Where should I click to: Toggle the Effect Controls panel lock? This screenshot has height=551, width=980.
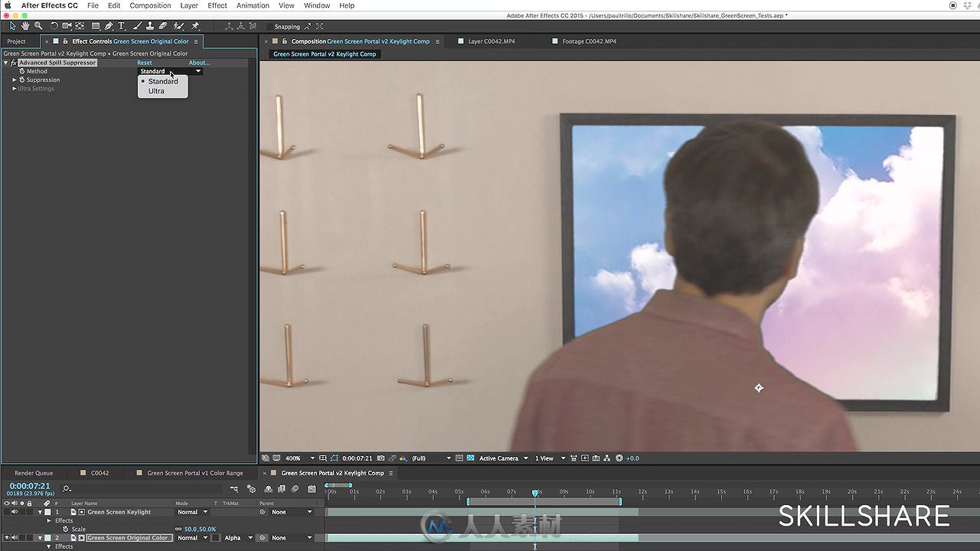coord(65,41)
